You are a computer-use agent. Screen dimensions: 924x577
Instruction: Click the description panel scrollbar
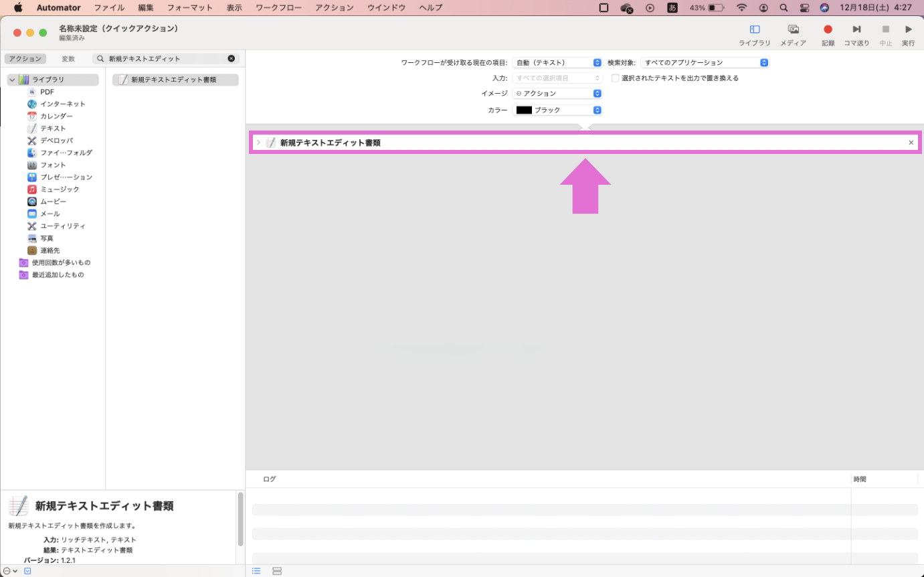point(240,519)
